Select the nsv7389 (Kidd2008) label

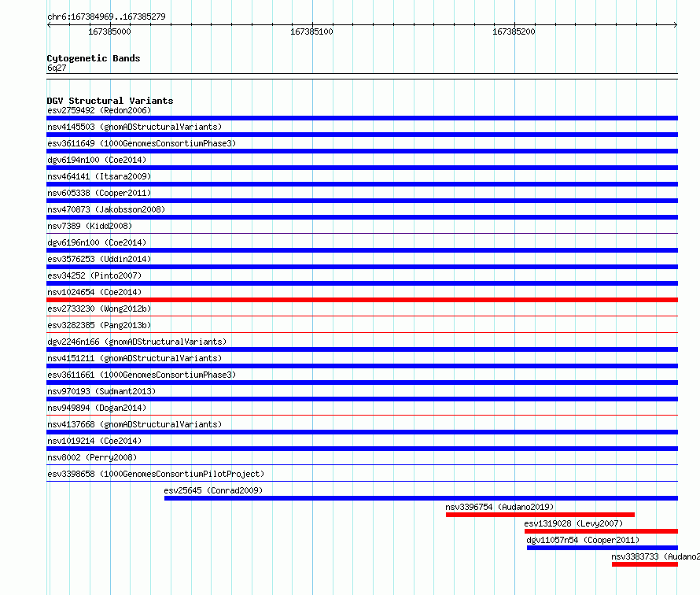[x=90, y=226]
